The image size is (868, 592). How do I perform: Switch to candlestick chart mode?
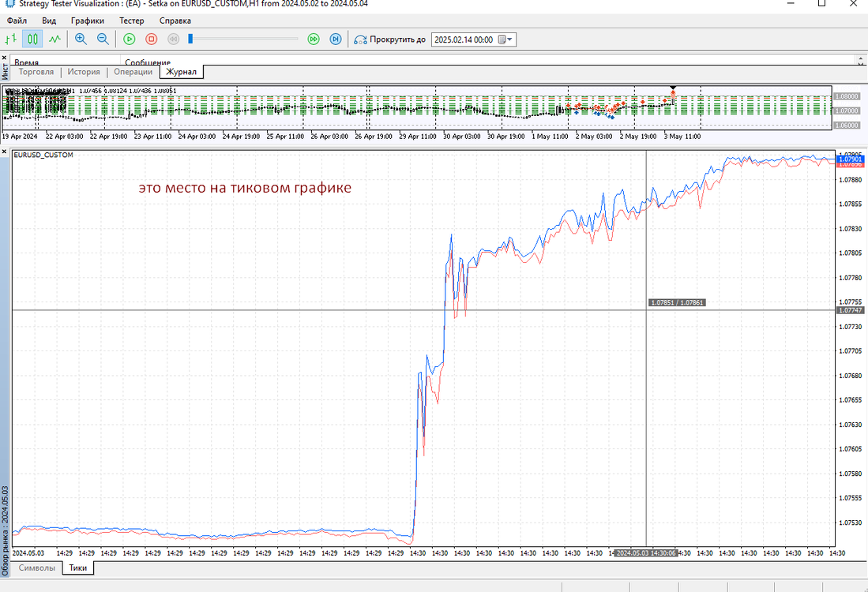[x=32, y=39]
